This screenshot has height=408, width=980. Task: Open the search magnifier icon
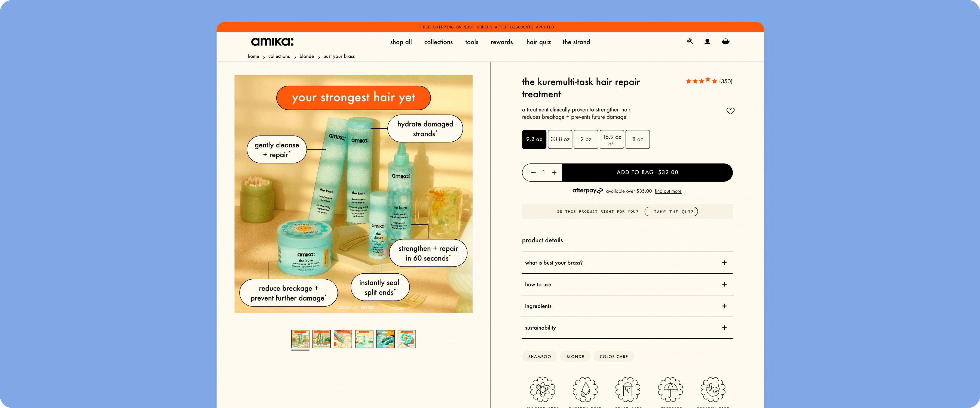(690, 41)
